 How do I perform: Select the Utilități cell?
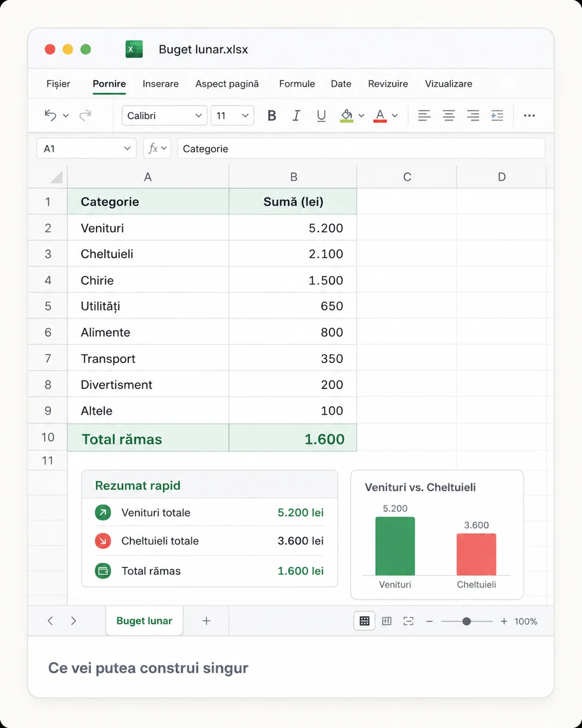[148, 306]
